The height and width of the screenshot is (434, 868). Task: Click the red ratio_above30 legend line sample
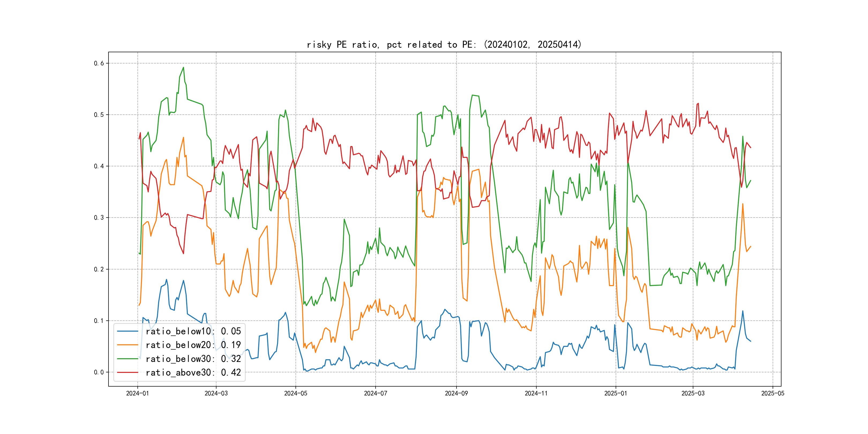(x=127, y=372)
